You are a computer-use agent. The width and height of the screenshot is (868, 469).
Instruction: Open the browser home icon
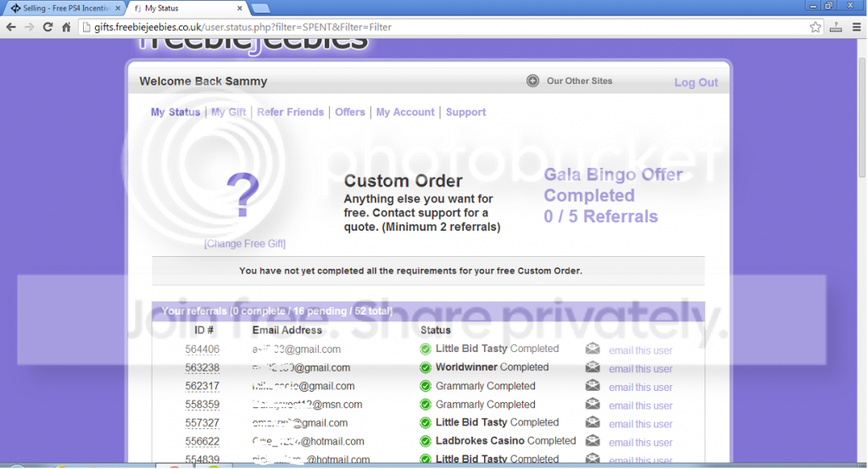[66, 27]
